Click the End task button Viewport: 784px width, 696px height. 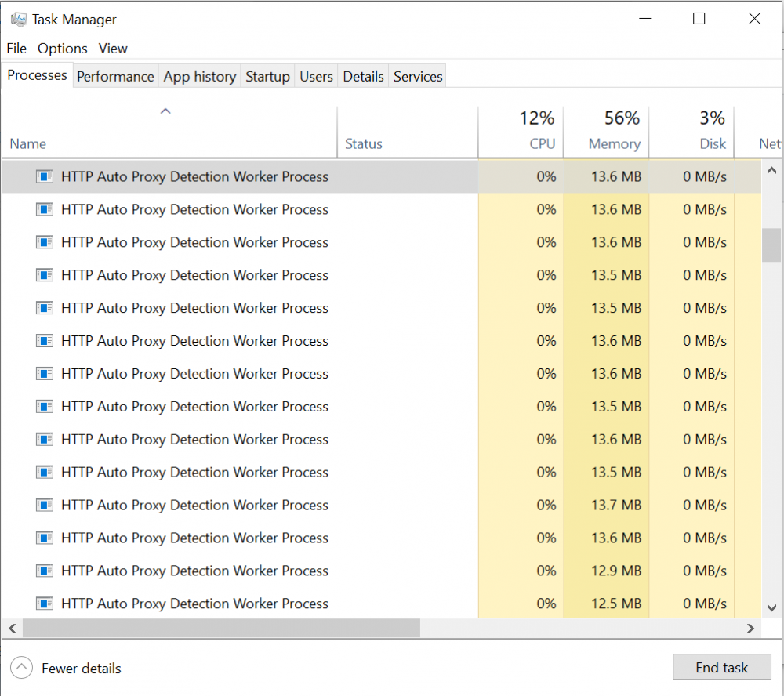[x=721, y=668]
